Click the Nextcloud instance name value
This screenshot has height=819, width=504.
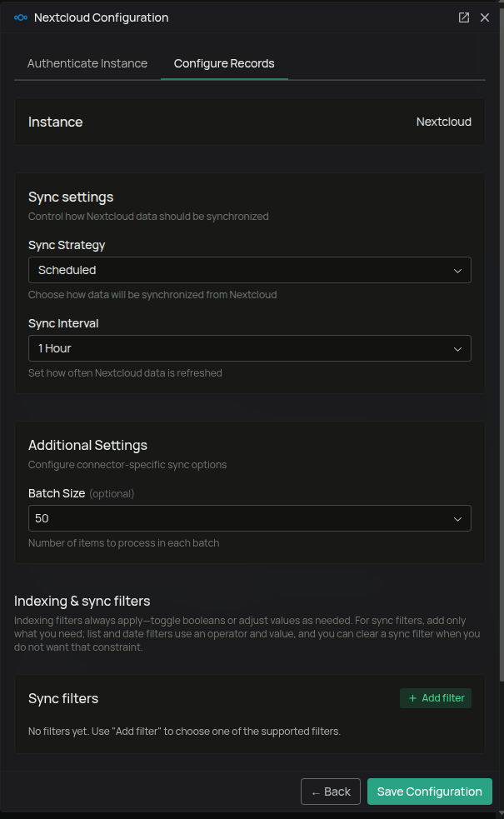tap(443, 122)
